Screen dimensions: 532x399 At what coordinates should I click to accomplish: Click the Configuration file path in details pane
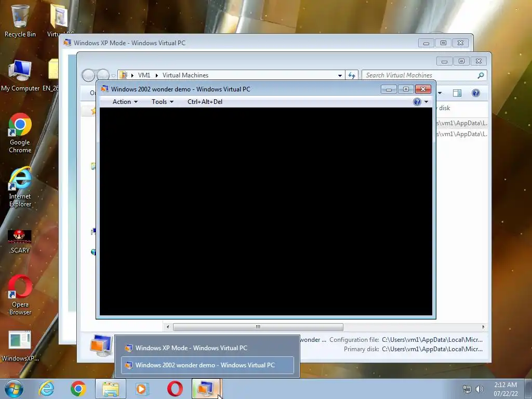pyautogui.click(x=432, y=340)
